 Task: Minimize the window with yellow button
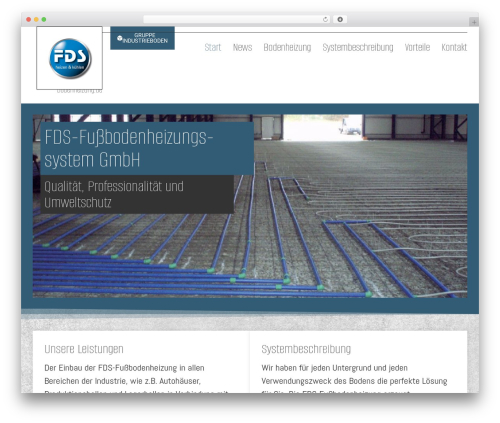(x=36, y=19)
